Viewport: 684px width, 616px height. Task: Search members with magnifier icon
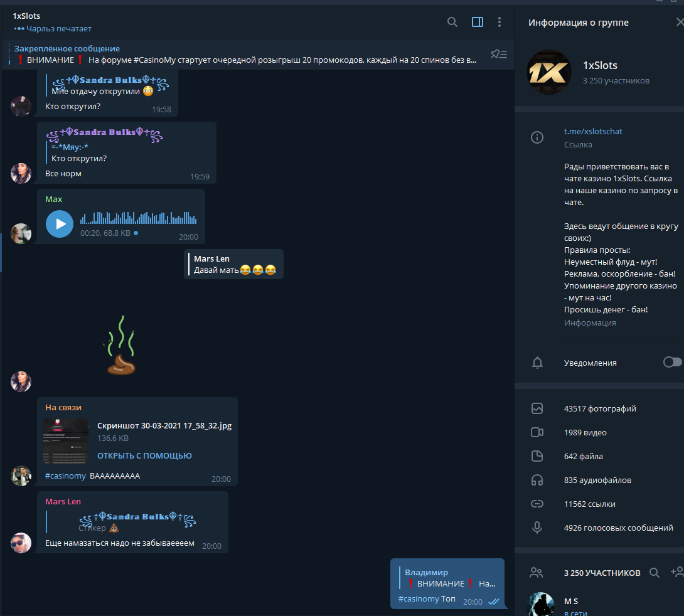pyautogui.click(x=655, y=573)
